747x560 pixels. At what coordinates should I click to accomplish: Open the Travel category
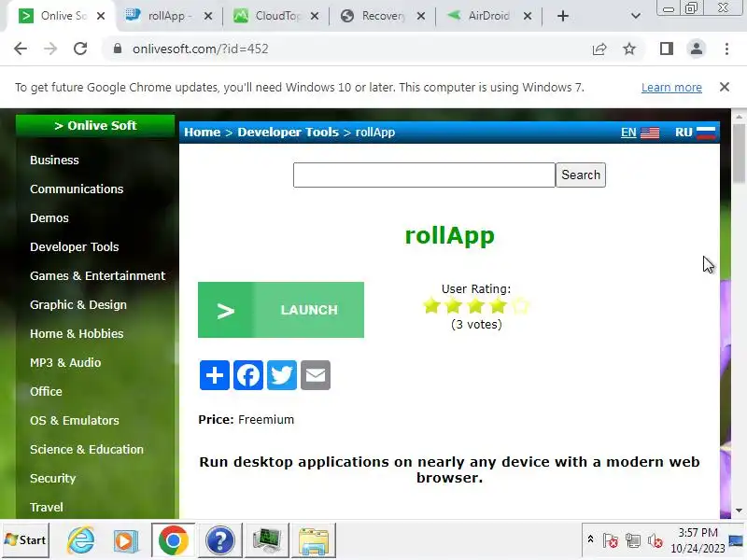[46, 508]
